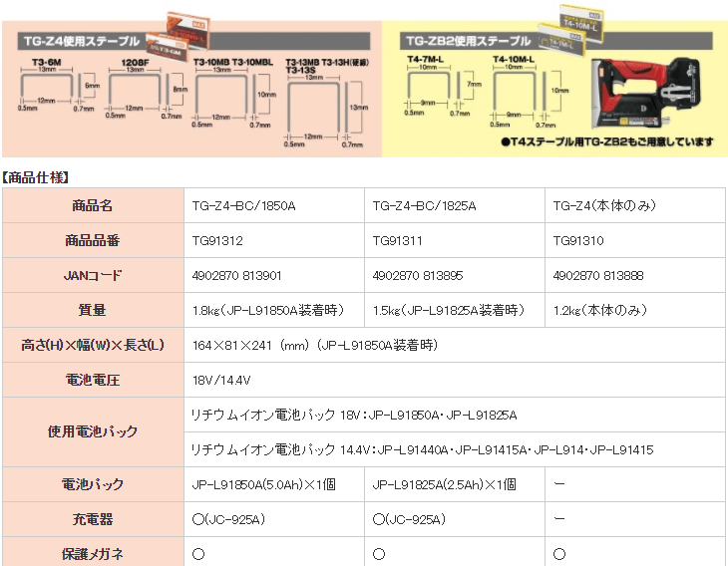Select mass 1.8kg(JP-L91850A装着時)

(x=268, y=310)
